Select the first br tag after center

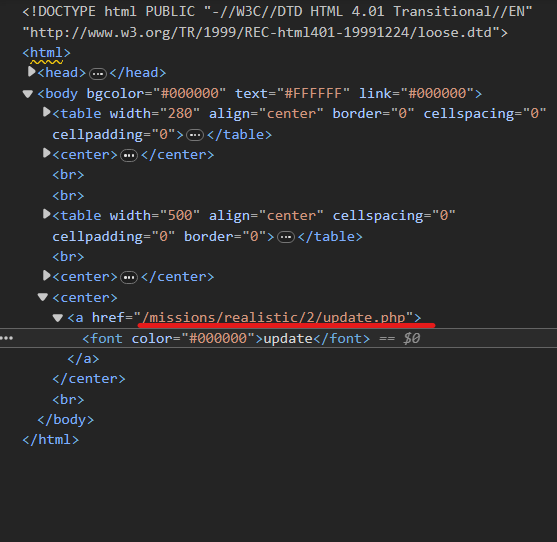click(68, 175)
